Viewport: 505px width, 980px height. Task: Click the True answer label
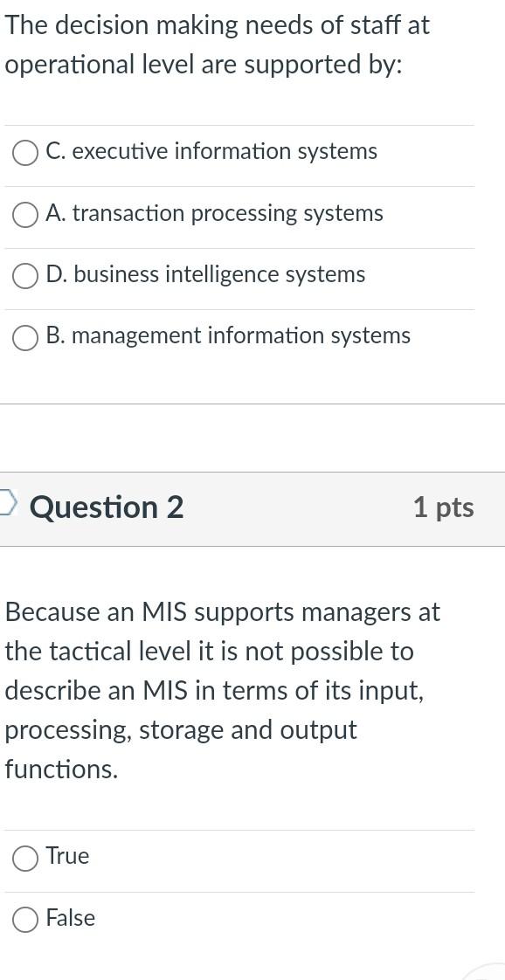click(x=67, y=857)
